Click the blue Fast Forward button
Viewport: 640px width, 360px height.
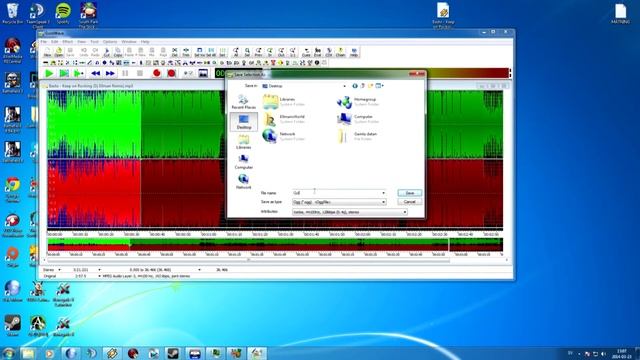(110, 73)
